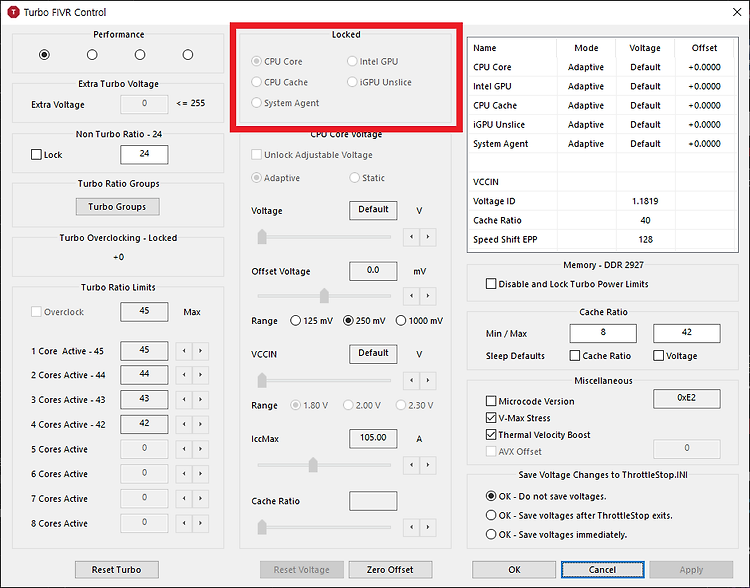
Task: Click the ThrottleStop icon in the title bar
Action: pos(13,11)
